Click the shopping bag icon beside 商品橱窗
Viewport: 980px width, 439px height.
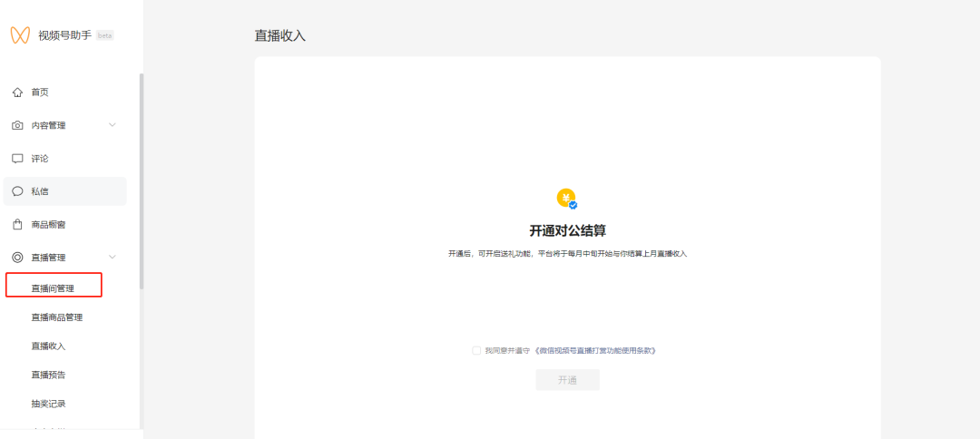click(x=17, y=224)
